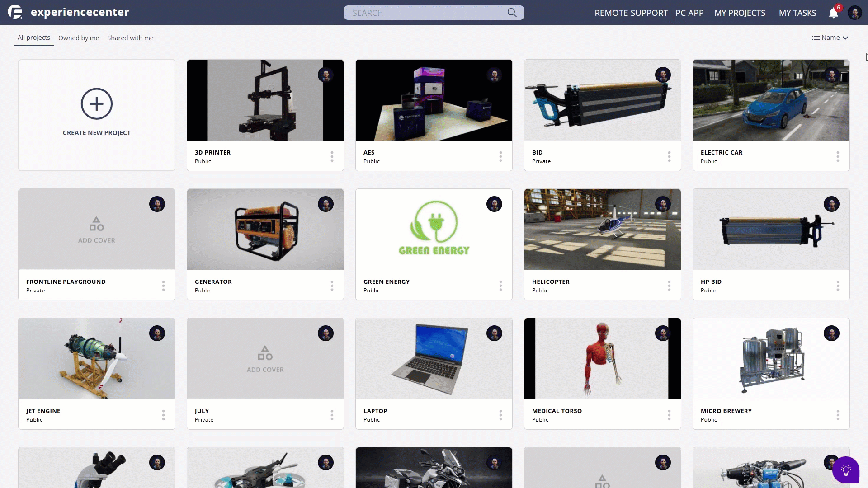868x488 pixels.
Task: Open Micro Brewery project thumbnail
Action: click(x=771, y=358)
